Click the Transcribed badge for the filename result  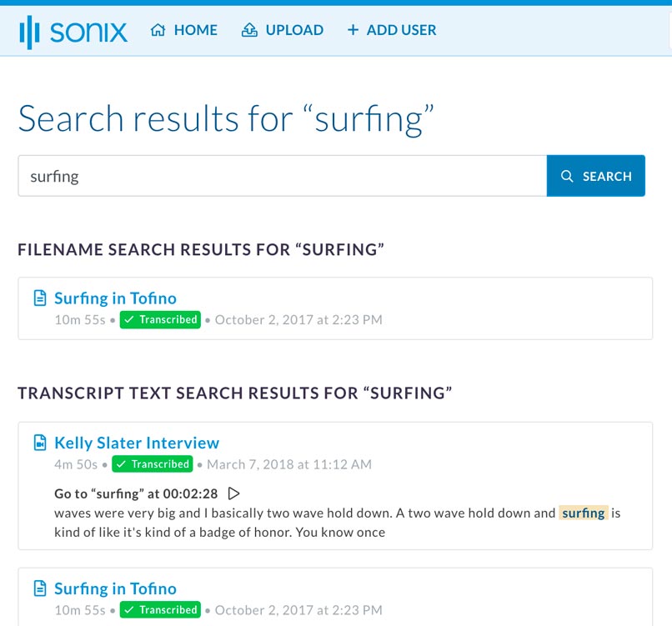click(x=160, y=319)
